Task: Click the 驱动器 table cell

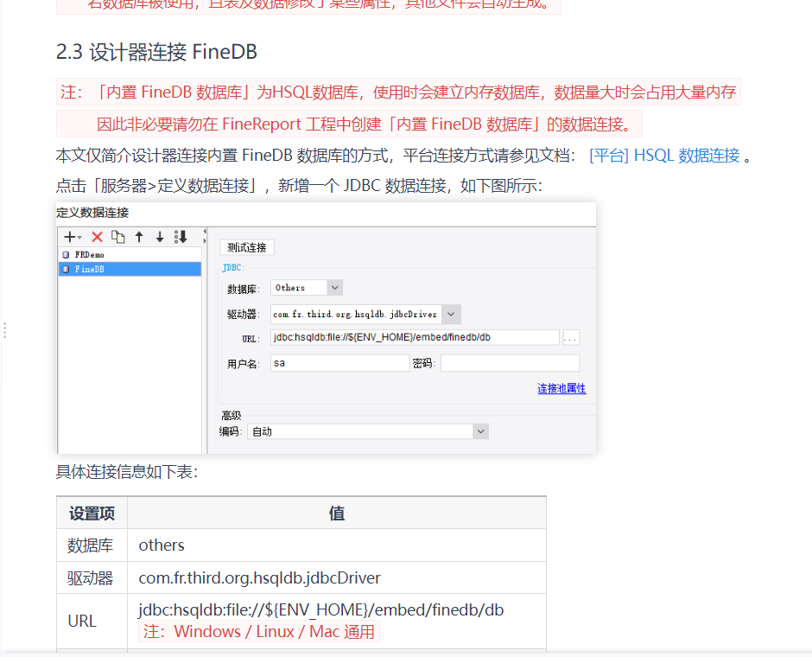Action: tap(92, 577)
